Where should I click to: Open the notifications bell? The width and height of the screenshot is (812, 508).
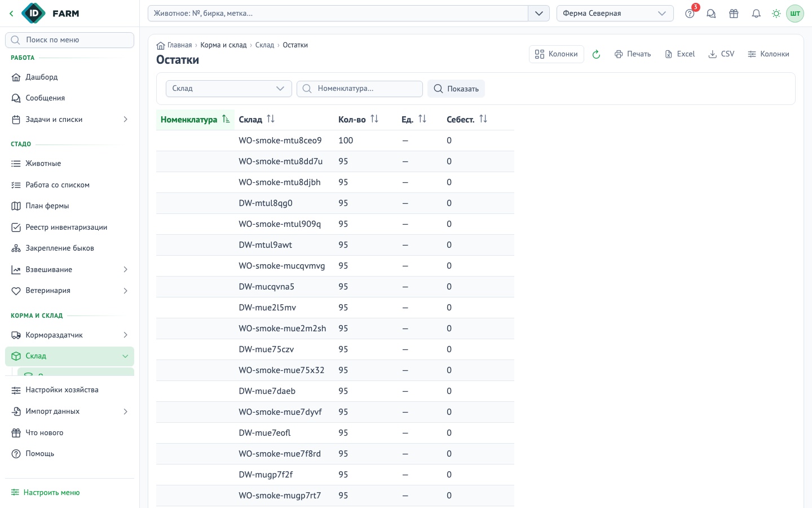click(756, 14)
